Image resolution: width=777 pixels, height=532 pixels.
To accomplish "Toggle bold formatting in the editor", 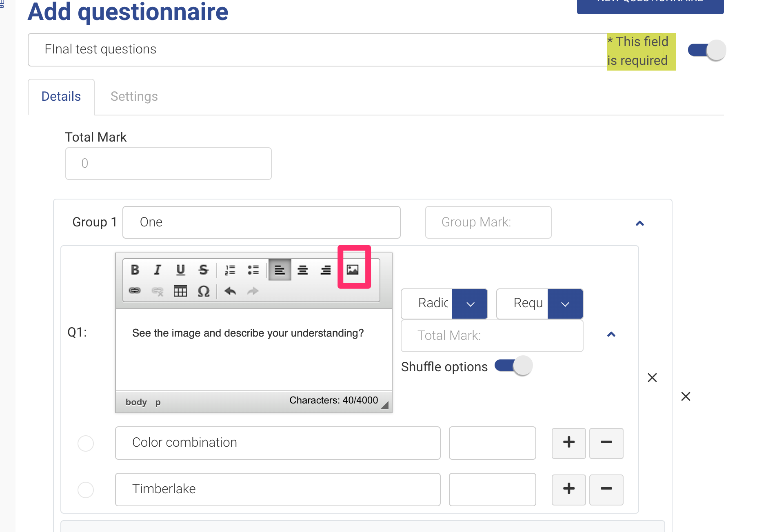I will (135, 270).
